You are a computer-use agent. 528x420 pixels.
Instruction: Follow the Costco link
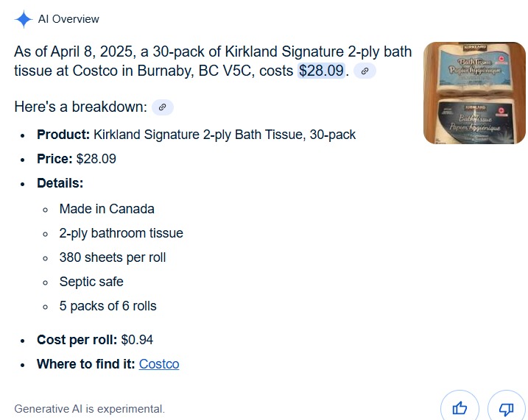point(159,364)
